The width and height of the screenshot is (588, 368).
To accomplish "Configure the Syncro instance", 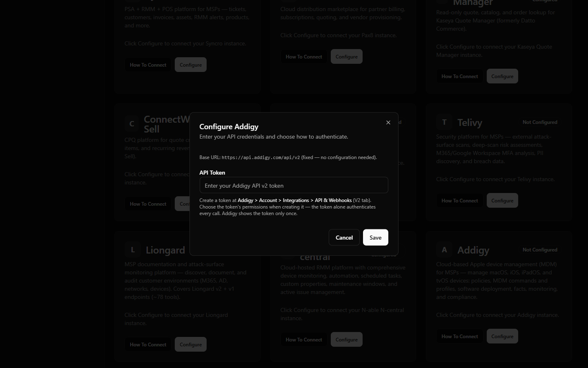I will [191, 65].
